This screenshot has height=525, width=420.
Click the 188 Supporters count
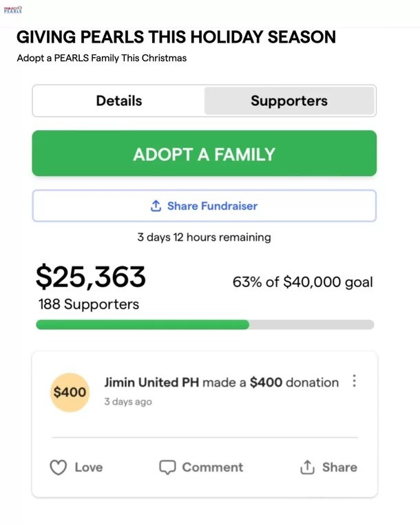88,304
